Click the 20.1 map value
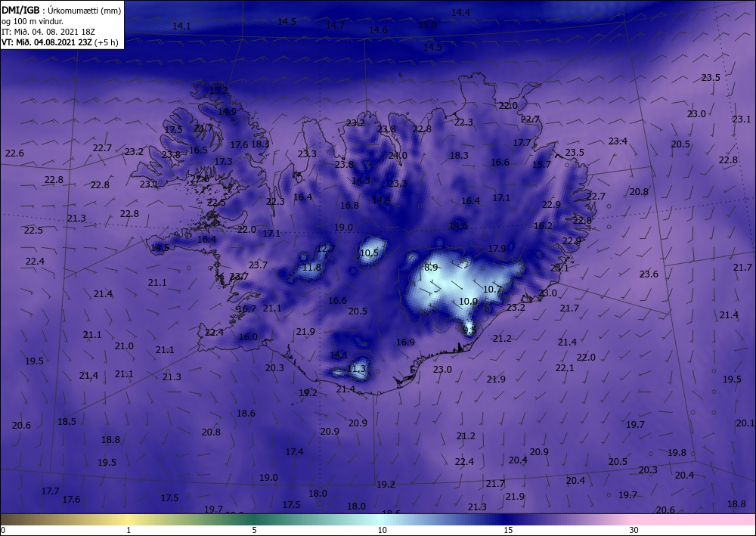The width and height of the screenshot is (756, 536). coord(745,423)
